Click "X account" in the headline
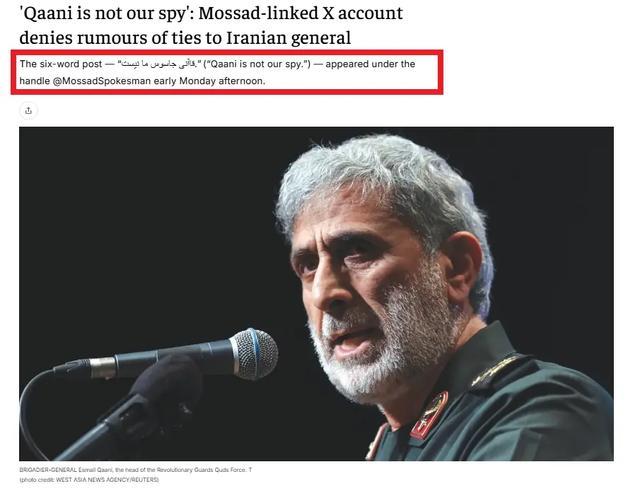 [x=362, y=13]
